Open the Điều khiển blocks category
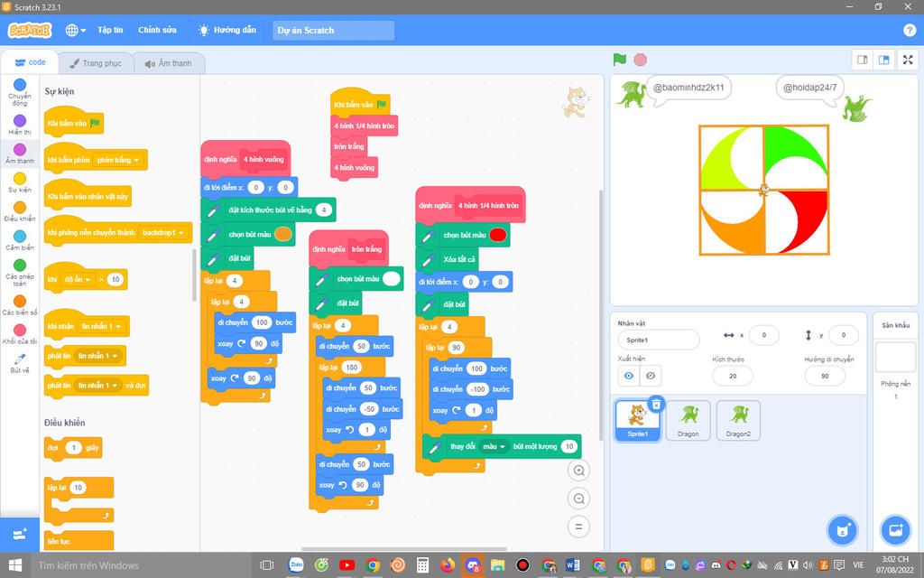The width and height of the screenshot is (924, 578). click(x=20, y=211)
